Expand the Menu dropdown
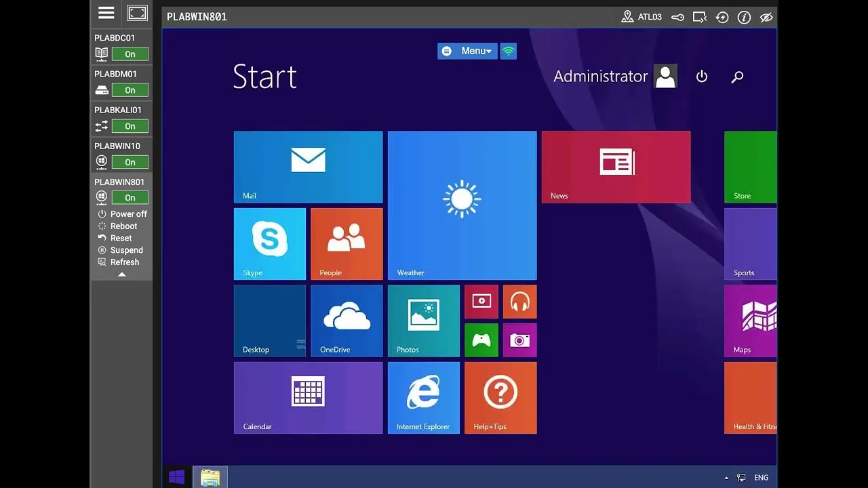Viewport: 868px width, 488px height. [467, 51]
